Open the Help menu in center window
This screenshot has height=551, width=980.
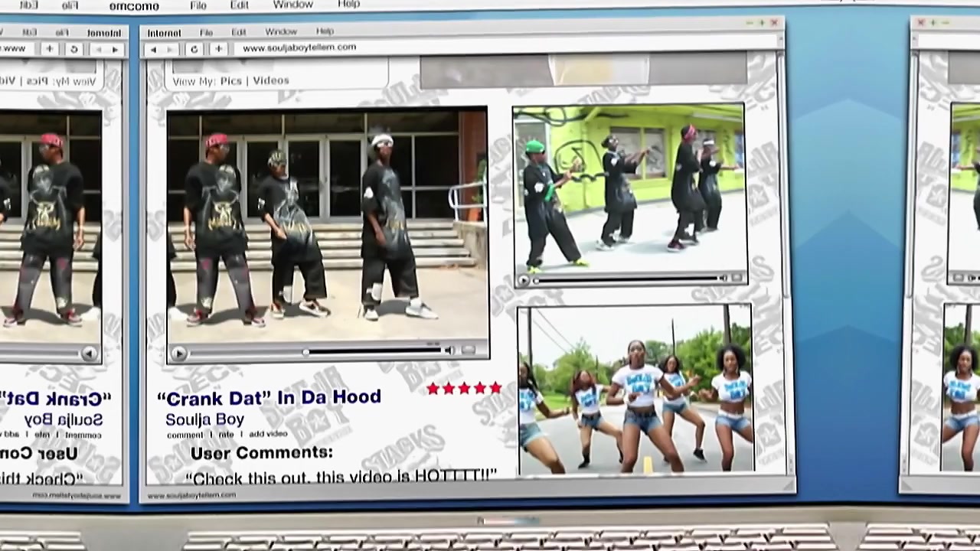325,31
